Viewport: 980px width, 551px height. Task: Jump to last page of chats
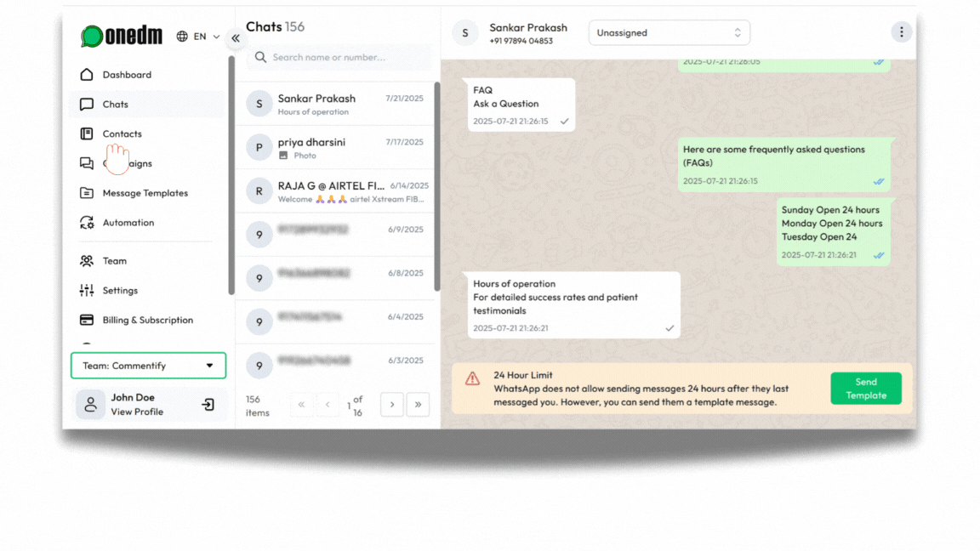coord(419,405)
